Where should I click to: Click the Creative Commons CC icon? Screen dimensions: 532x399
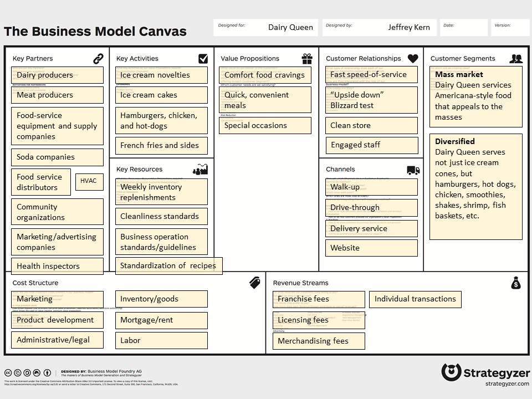[x=8, y=371]
